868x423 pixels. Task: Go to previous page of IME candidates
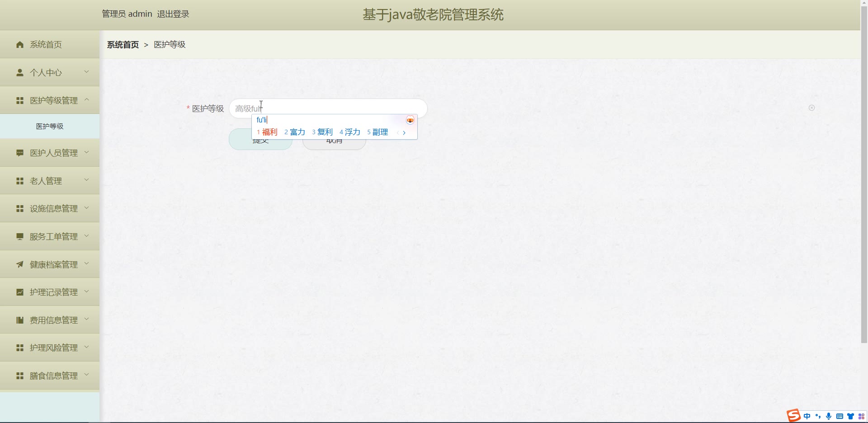pyautogui.click(x=397, y=132)
